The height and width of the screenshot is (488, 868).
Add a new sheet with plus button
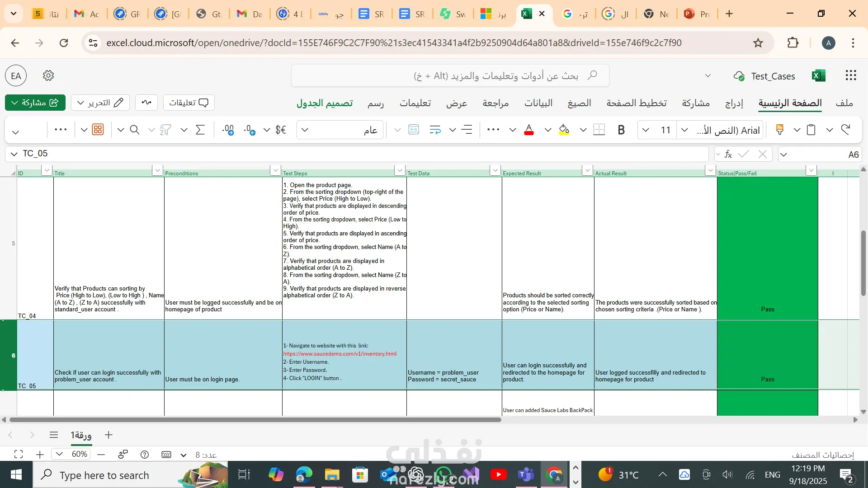(108, 435)
